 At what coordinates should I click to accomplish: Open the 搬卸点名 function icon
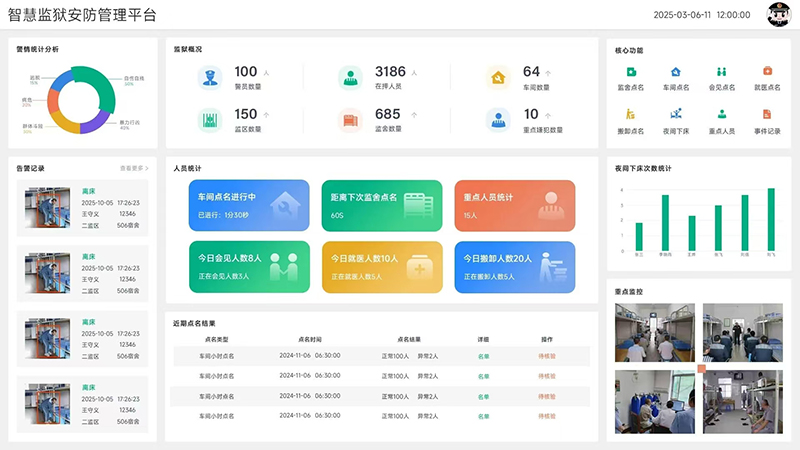[631, 115]
